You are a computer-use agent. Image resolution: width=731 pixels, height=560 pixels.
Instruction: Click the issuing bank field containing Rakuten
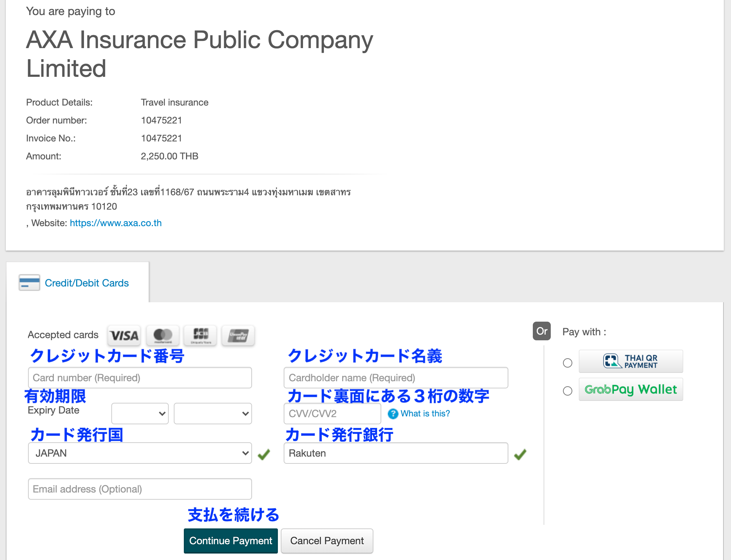point(396,453)
